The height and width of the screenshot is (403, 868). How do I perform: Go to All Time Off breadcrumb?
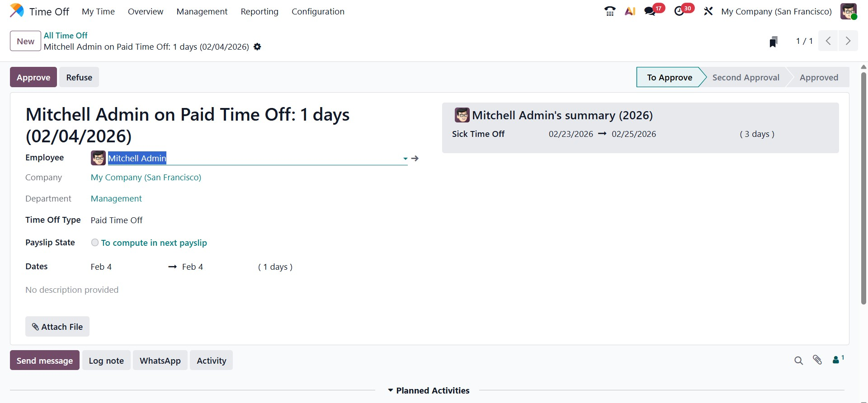coord(66,35)
